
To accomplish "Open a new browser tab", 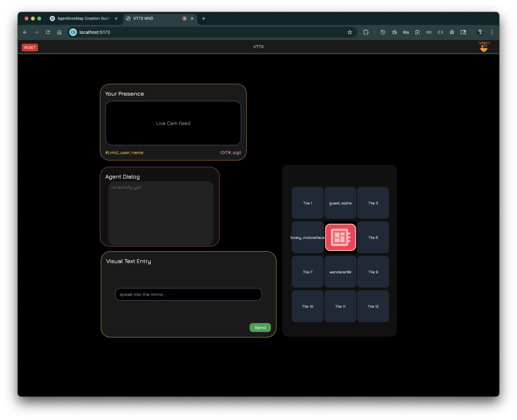I will (x=204, y=18).
